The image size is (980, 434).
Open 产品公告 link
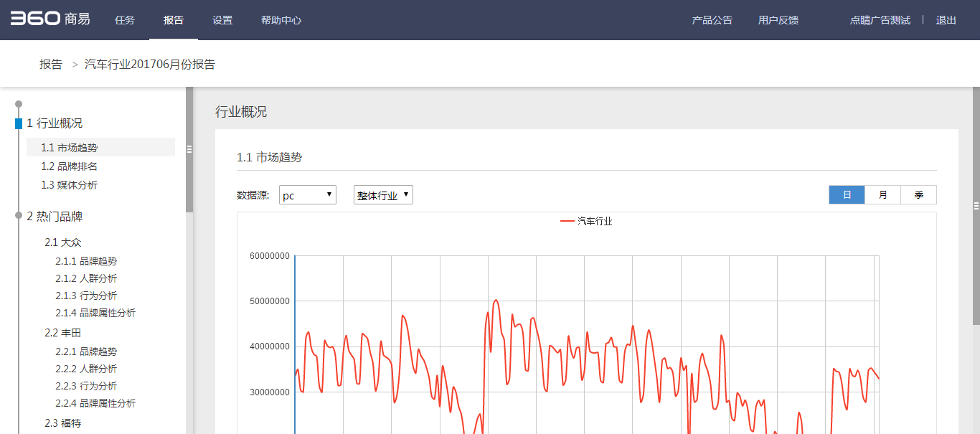(712, 20)
